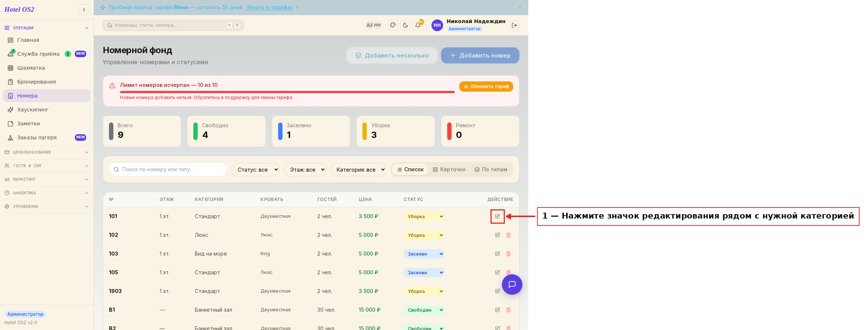Click the Заселено stat card
868x330 pixels.
tap(311, 131)
